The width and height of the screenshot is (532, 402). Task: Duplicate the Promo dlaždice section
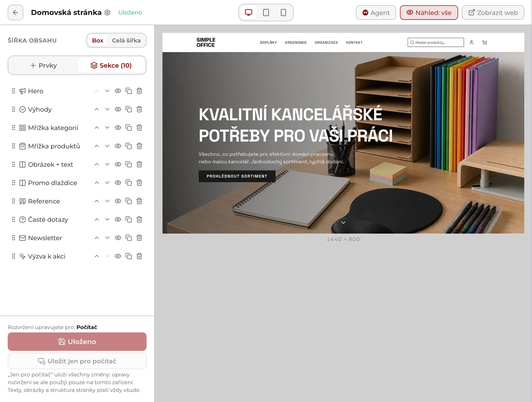coord(129,183)
